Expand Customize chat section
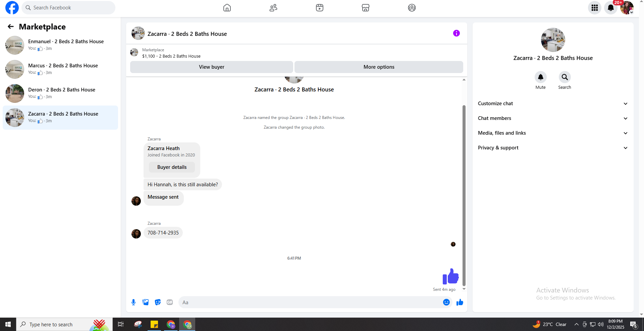The width and height of the screenshot is (644, 331). click(552, 104)
